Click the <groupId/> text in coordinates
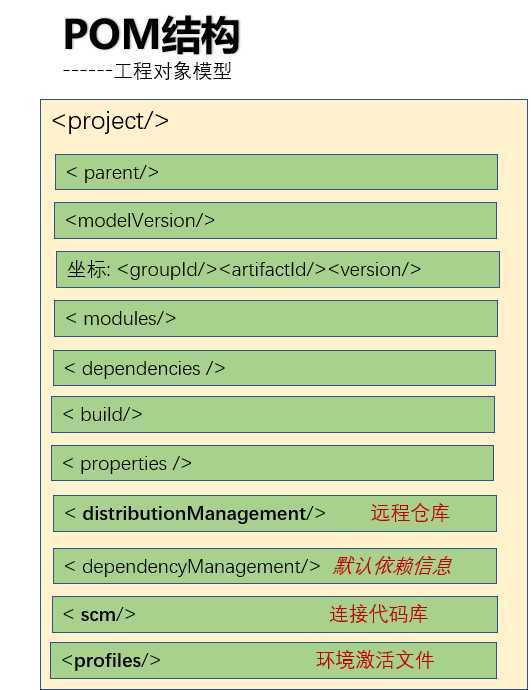The width and height of the screenshot is (531, 690). 168,270
